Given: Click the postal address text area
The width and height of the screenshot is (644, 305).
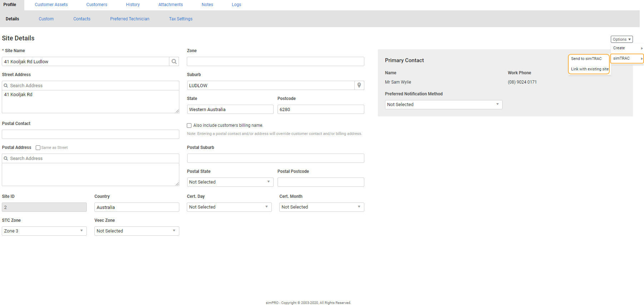Looking at the screenshot, I should (x=90, y=175).
